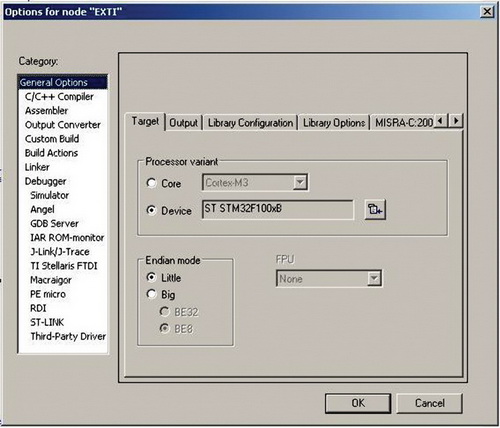Choose Little endian mode
Screen dimensions: 500x428
coord(151,277)
